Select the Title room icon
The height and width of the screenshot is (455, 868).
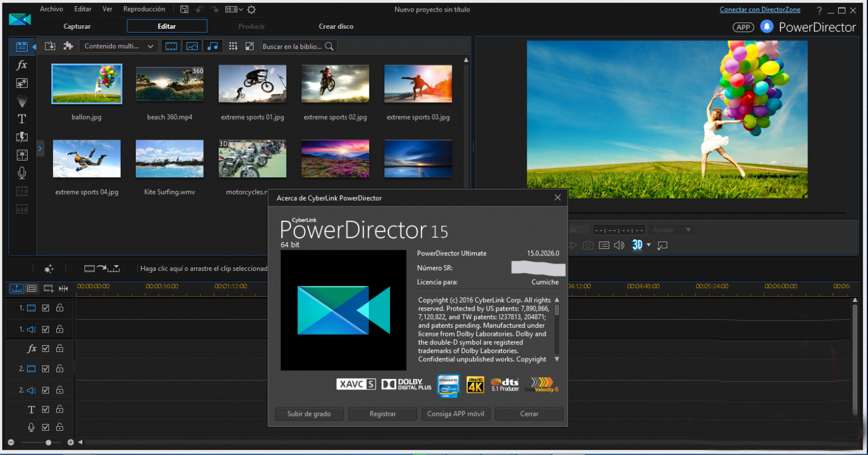point(22,119)
